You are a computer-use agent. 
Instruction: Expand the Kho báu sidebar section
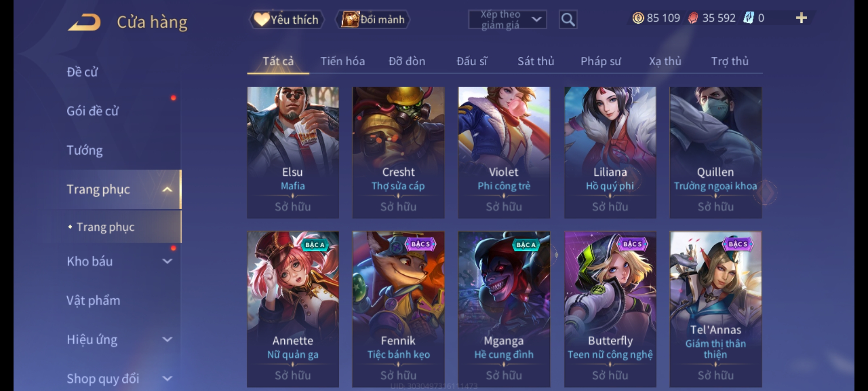(x=167, y=261)
